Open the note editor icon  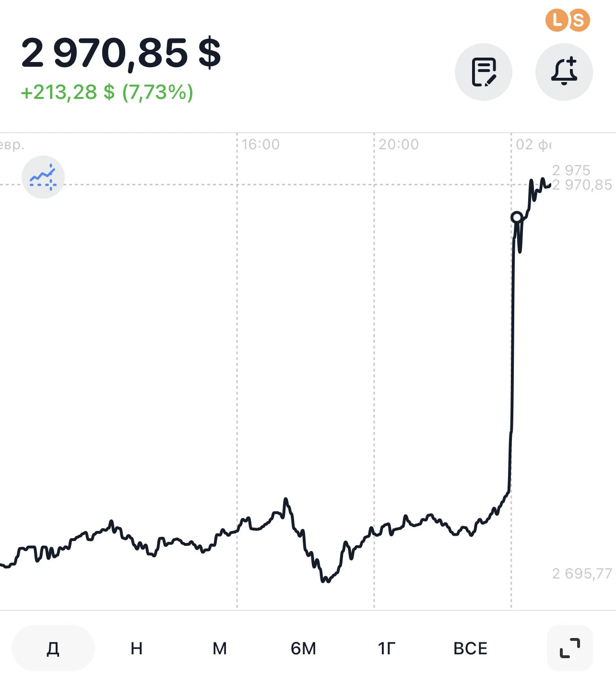click(484, 72)
